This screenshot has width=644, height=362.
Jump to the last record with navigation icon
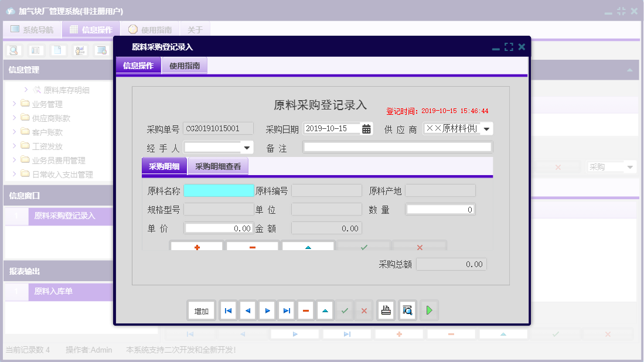pyautogui.click(x=286, y=310)
